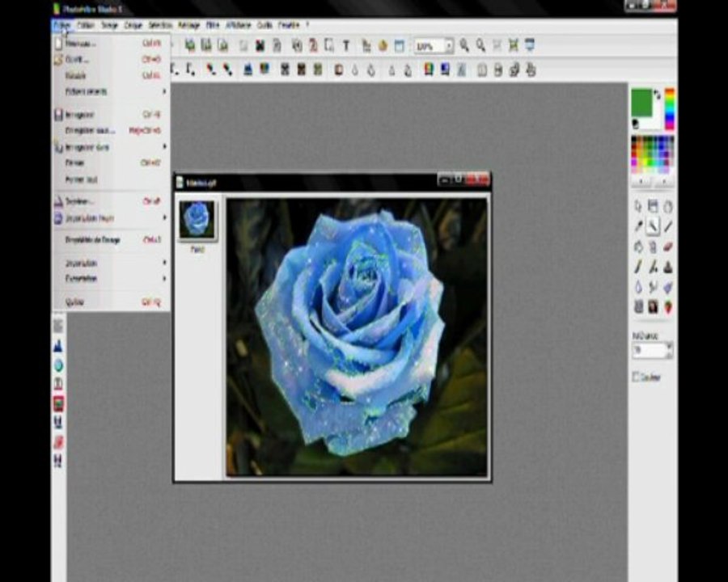Screen dimensions: 728x582
Task: Click the orange hand icon beside Image Explorer
Action: (x=383, y=45)
